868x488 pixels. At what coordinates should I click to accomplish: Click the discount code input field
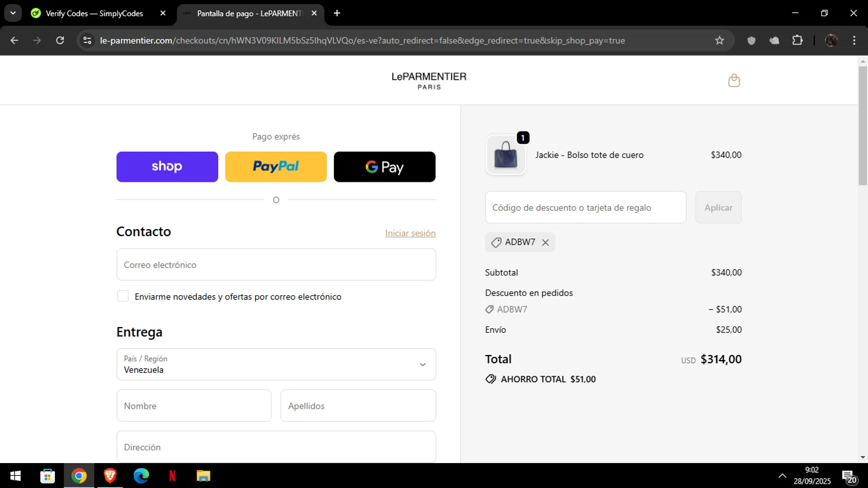pyautogui.click(x=586, y=207)
